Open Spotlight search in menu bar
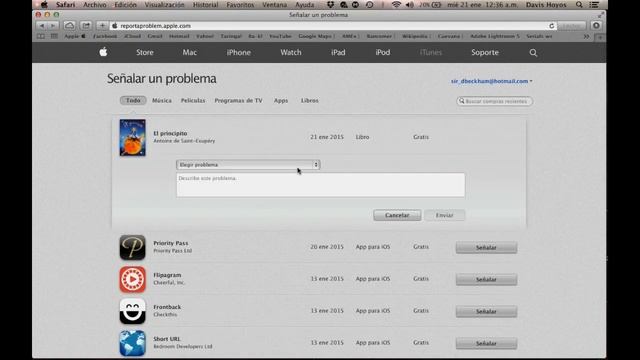 [579, 5]
